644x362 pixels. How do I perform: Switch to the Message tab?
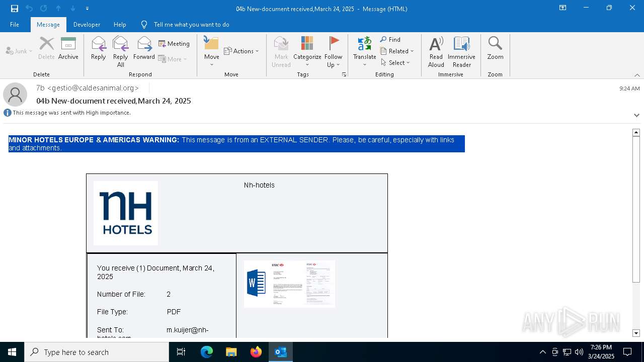pyautogui.click(x=48, y=25)
